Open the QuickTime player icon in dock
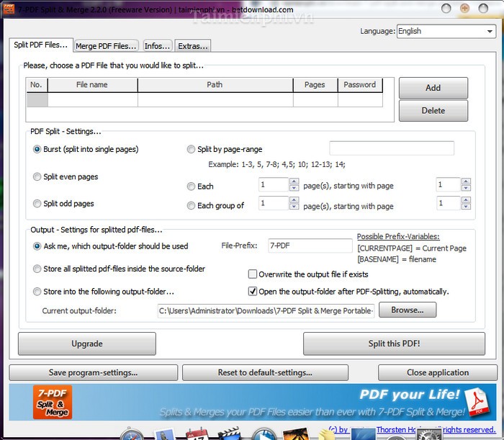The image size is (504, 440). point(264,434)
